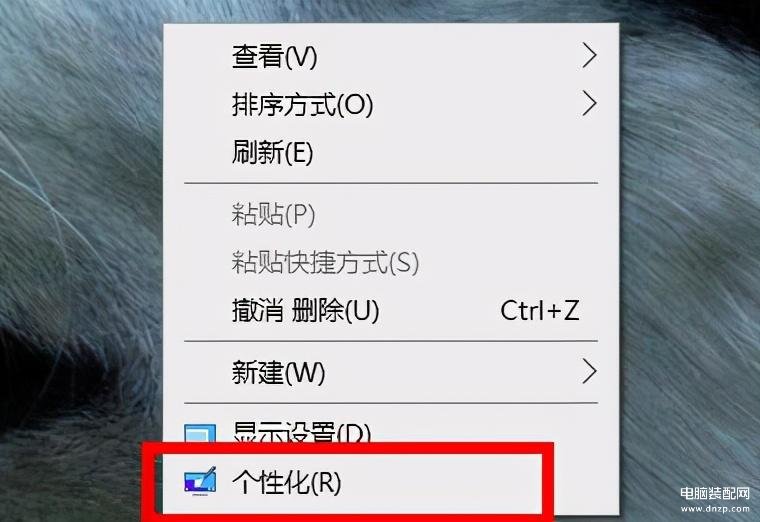Select 排序方式(O) in context menu
This screenshot has height=522, width=760.
(x=391, y=104)
